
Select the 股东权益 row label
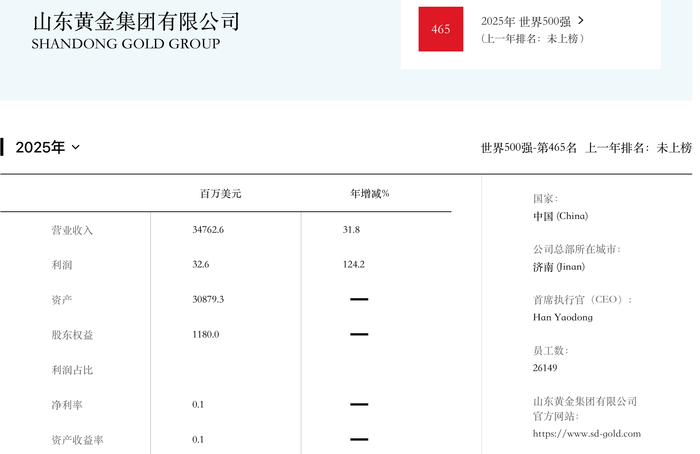72,335
